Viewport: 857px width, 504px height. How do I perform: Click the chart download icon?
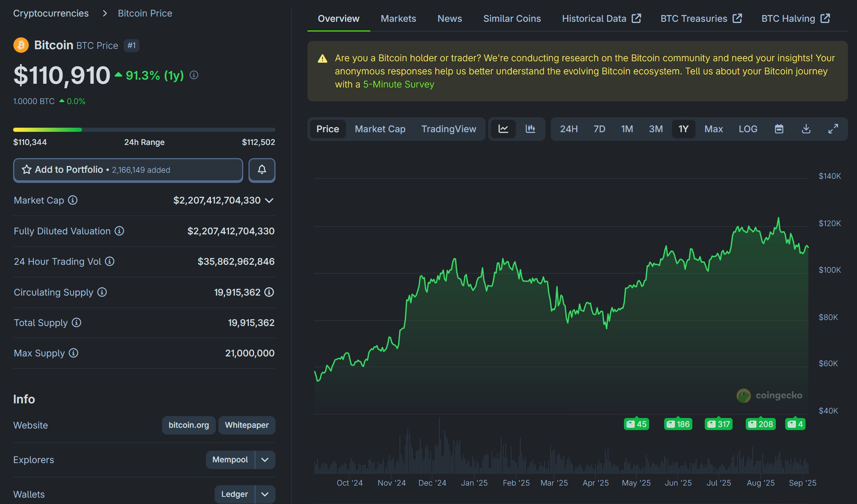[806, 129]
